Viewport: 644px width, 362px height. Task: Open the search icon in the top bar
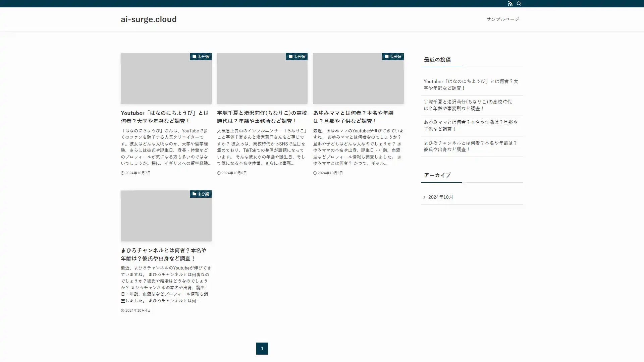(x=519, y=4)
